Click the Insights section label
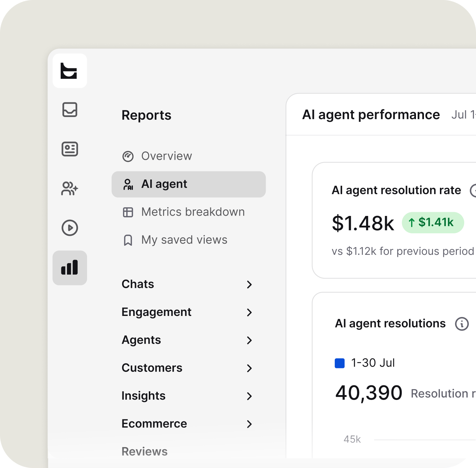This screenshot has height=468, width=476. pos(143,396)
